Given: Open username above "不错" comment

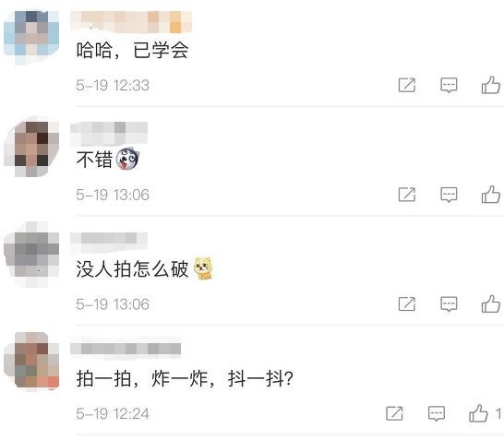Looking at the screenshot, I should coord(109,132).
